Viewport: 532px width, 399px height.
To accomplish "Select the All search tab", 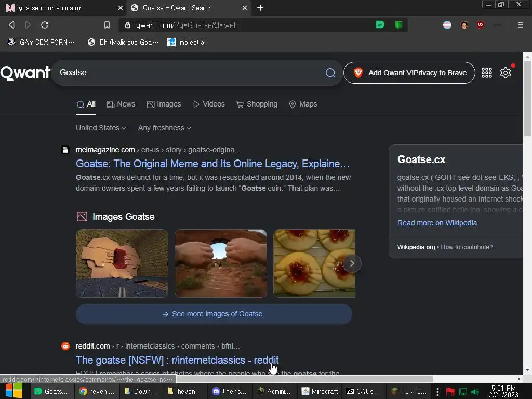I will (86, 104).
